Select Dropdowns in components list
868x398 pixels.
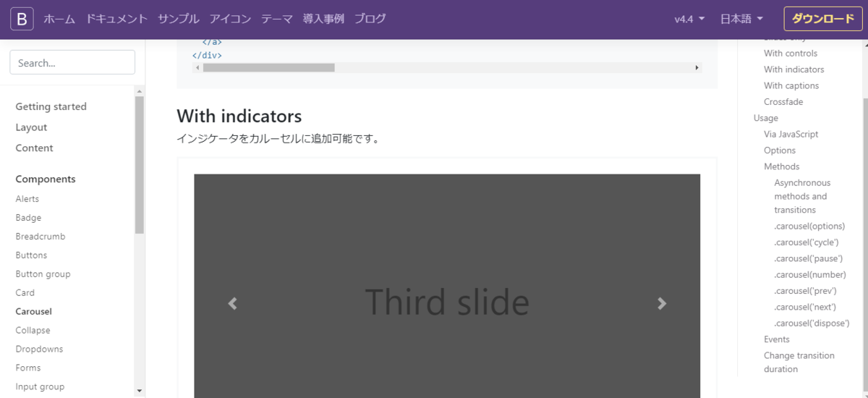[39, 350]
